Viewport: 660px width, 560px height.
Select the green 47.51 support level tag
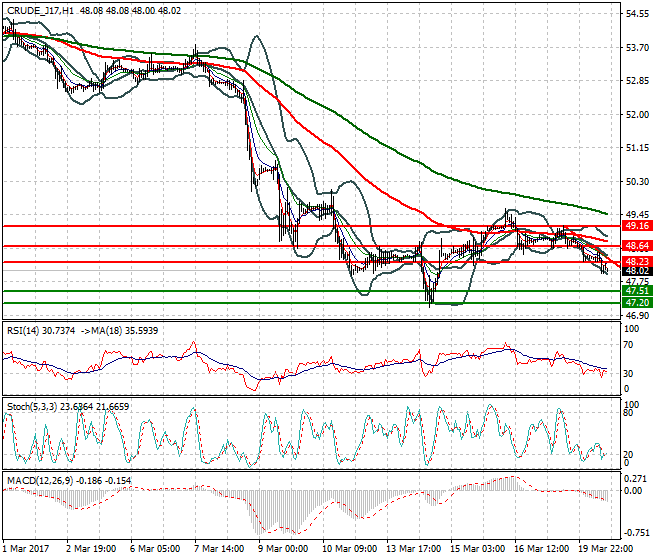[637, 290]
